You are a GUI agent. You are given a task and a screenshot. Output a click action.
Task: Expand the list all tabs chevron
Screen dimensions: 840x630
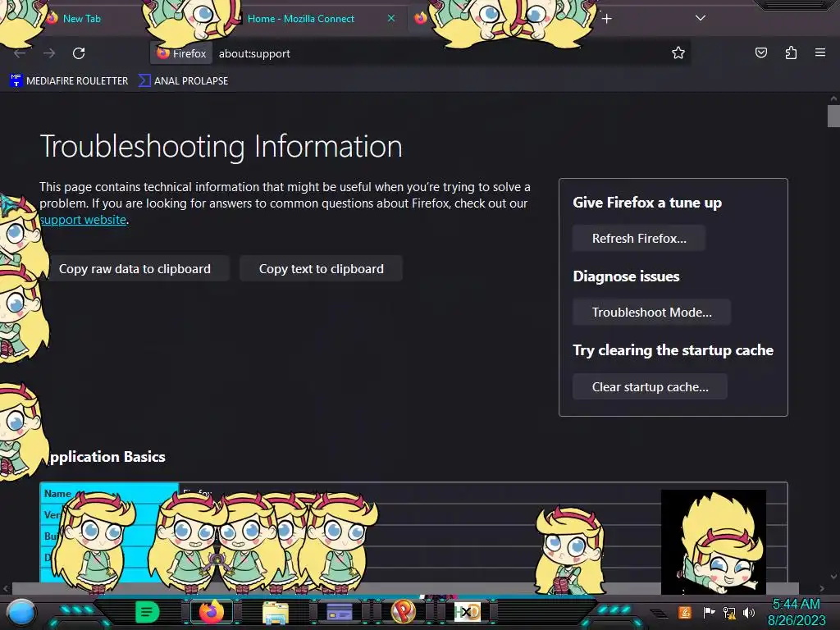700,18
